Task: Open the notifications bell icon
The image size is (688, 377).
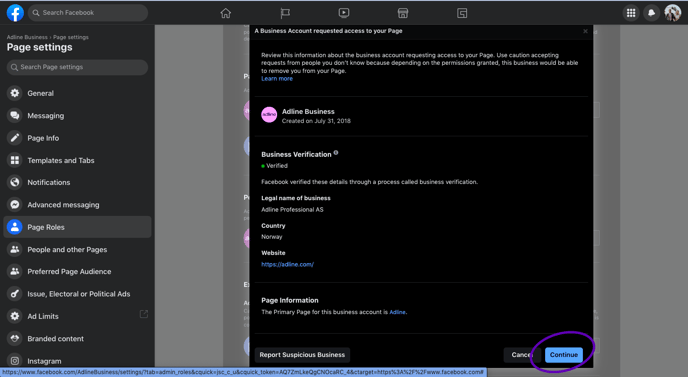Action: tap(652, 13)
